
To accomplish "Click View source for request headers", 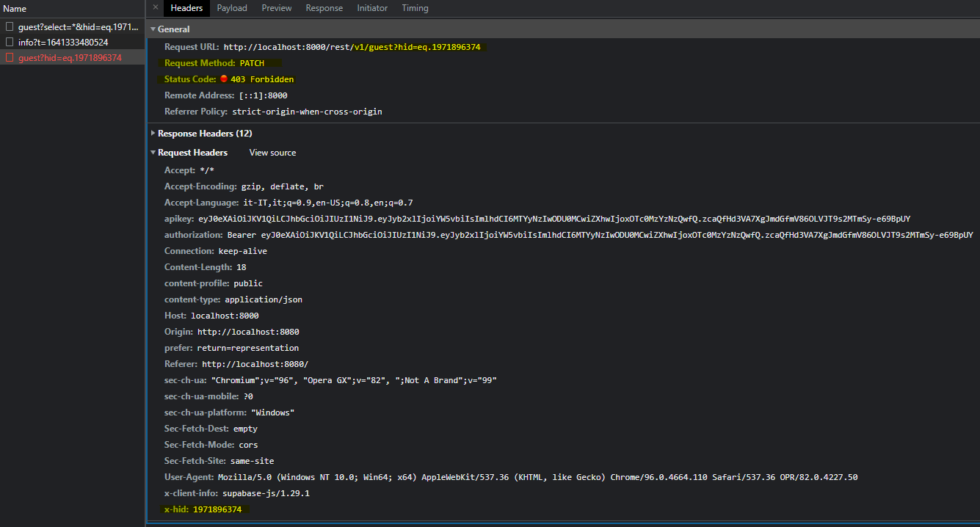I will pos(272,153).
